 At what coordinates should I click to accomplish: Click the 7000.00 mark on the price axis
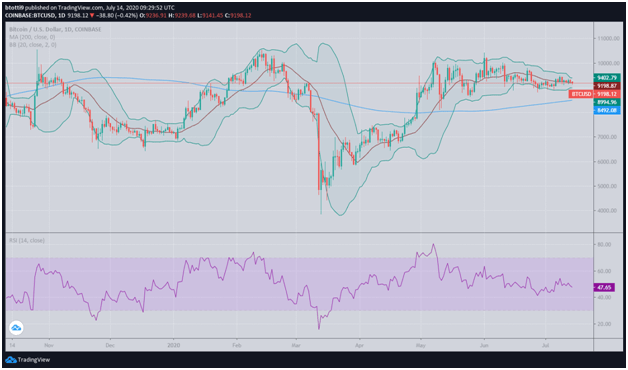click(608, 137)
